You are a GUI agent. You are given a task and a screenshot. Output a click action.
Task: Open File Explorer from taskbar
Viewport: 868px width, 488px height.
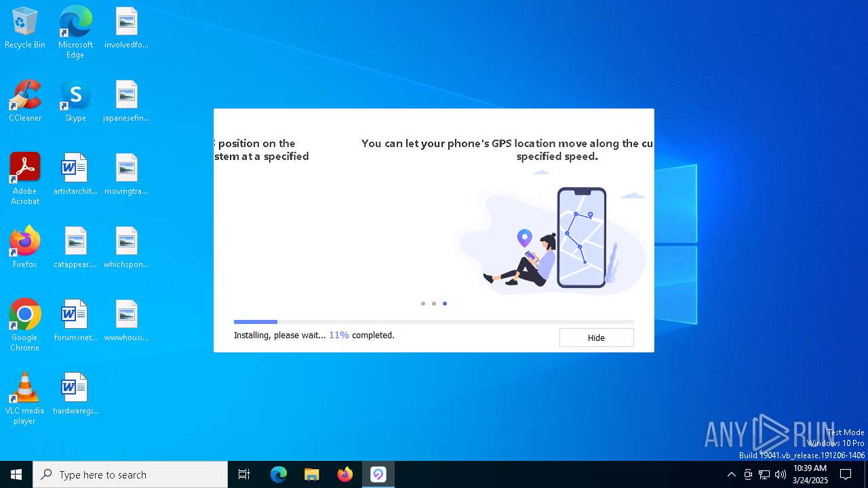312,474
